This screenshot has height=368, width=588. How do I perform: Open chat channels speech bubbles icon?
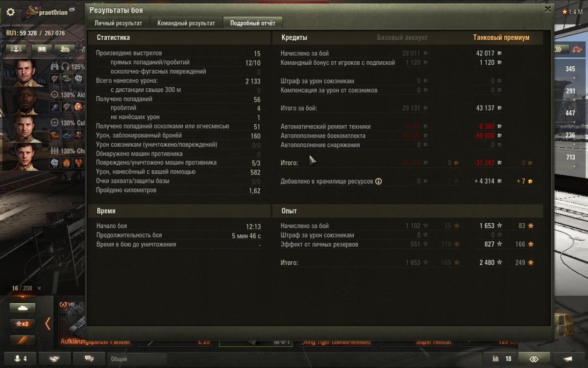coord(89,359)
